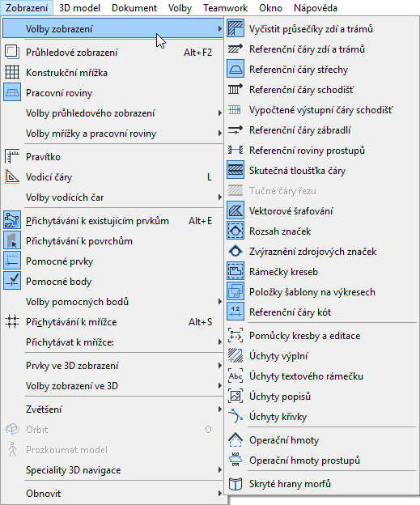Toggle Vyčistit průsečíky zdí a trámů
The width and height of the screenshot is (420, 505).
tap(321, 29)
